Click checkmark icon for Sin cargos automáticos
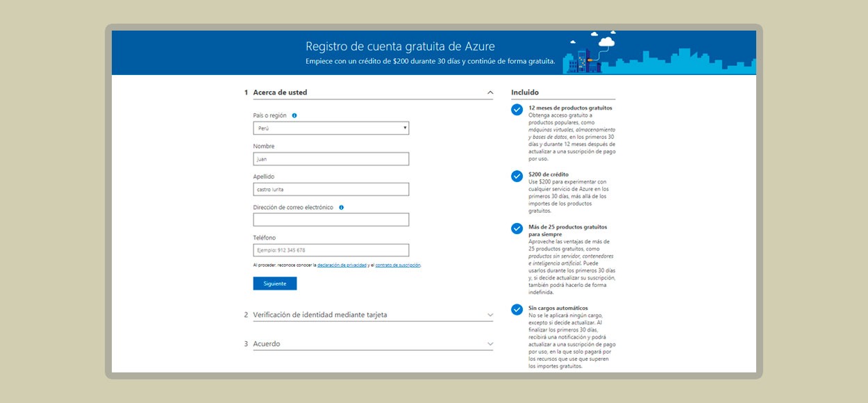 [517, 310]
